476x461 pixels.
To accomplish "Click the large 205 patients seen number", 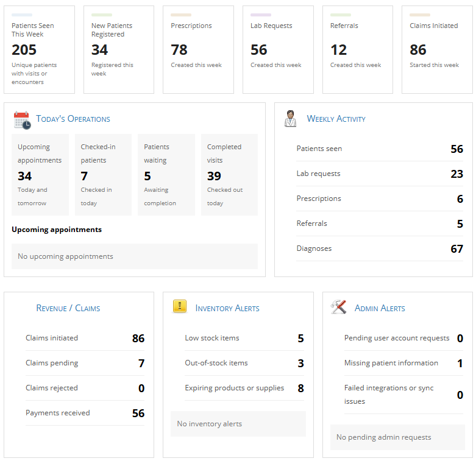I will click(24, 50).
